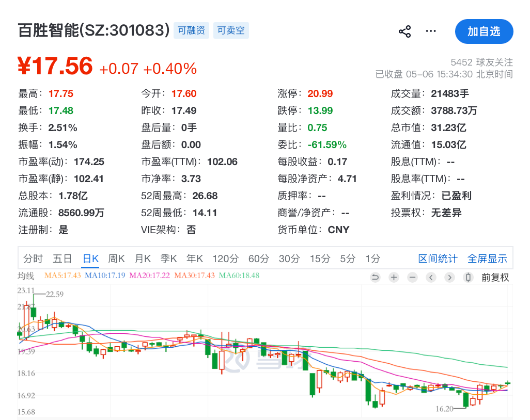Switch to the 15分 chart tab
Image resolution: width=530 pixels, height=420 pixels.
click(x=320, y=259)
